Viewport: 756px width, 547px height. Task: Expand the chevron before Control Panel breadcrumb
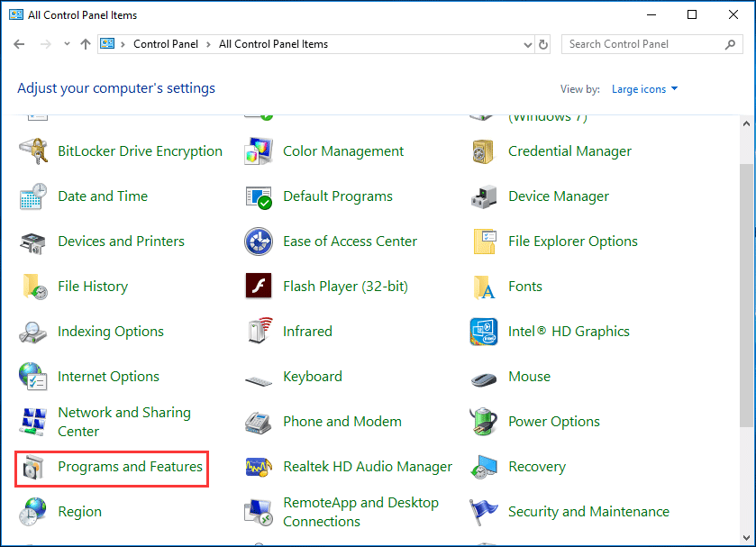point(123,44)
